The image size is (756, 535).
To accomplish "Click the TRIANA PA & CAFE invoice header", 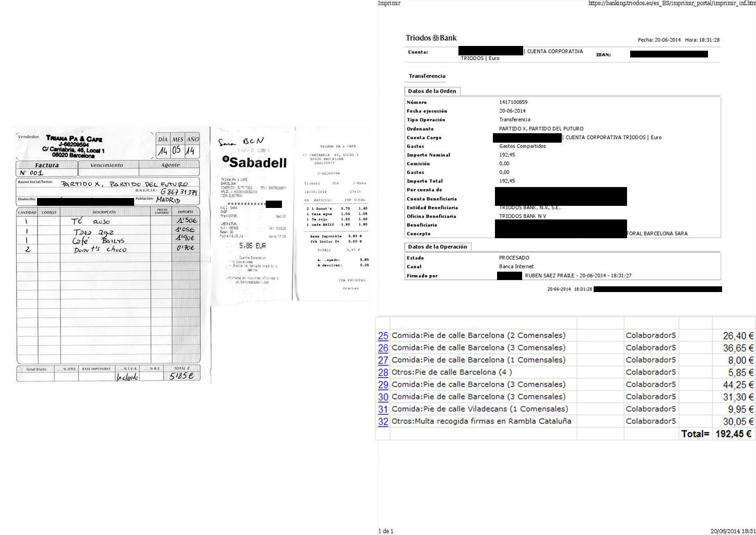I will pos(74,139).
